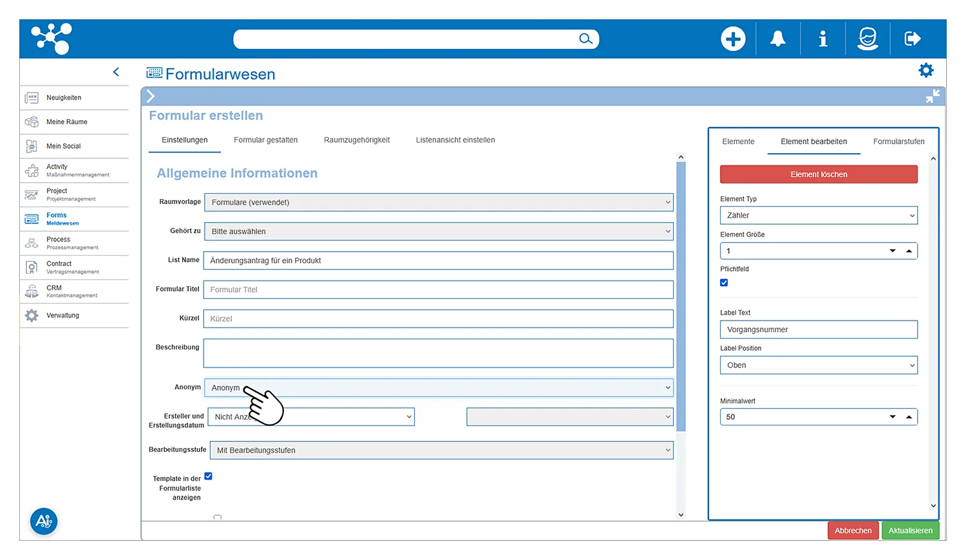Click the logout icon at top right
Viewport: 966px width, 560px height.
point(913,39)
